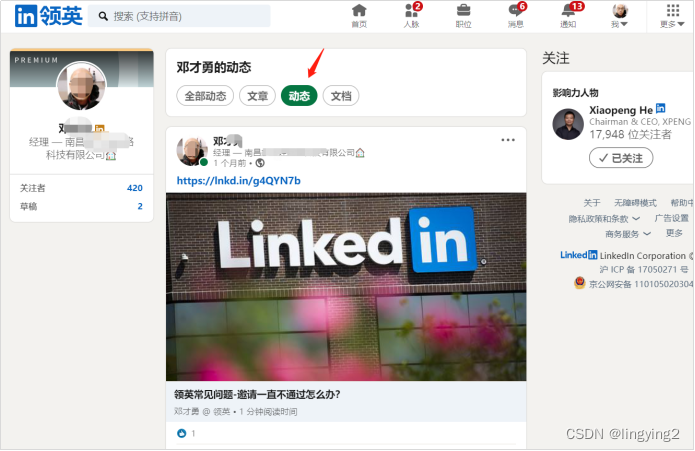Open the 关于 footer link
The image size is (695, 451).
point(592,203)
